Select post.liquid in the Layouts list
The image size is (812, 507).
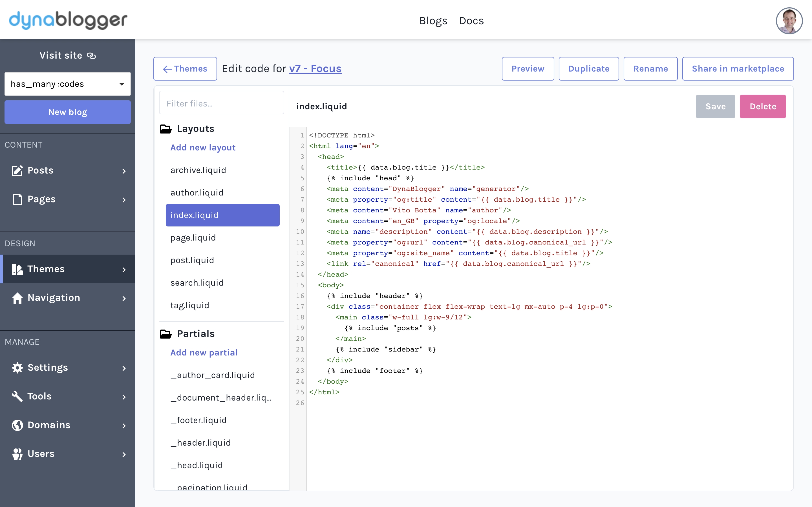[x=192, y=260]
